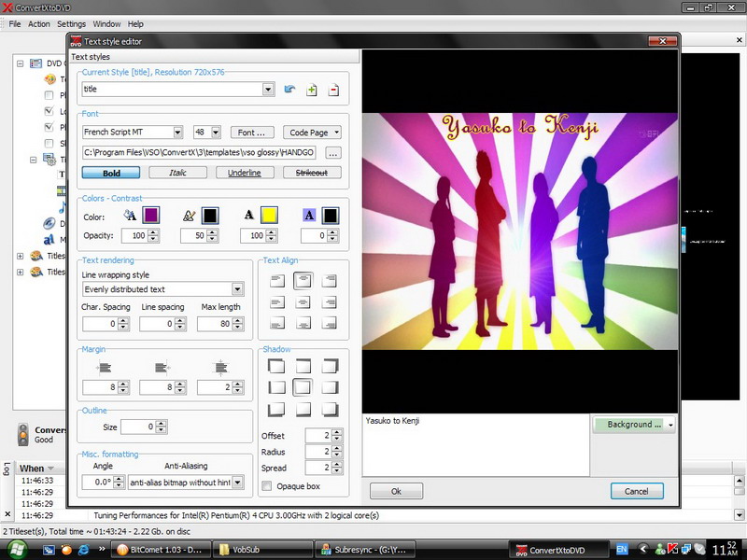Click the outline color pen icon
Screen dimensions: 747x560
190,216
